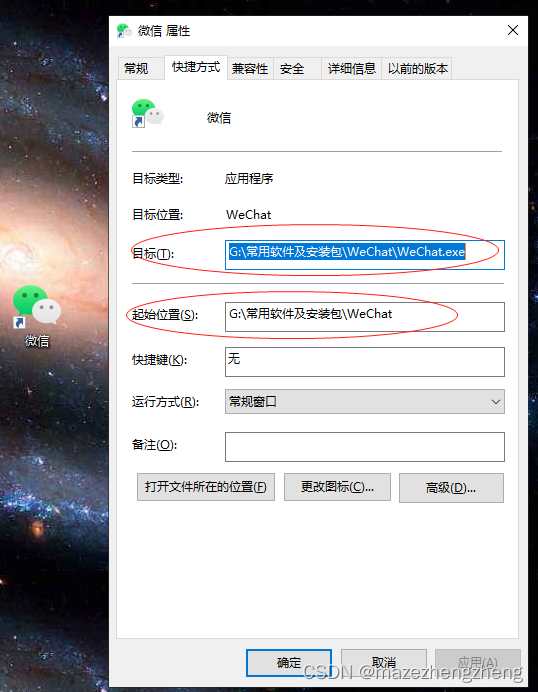
Task: Open the 常规窗口 combo box
Action: click(x=365, y=402)
